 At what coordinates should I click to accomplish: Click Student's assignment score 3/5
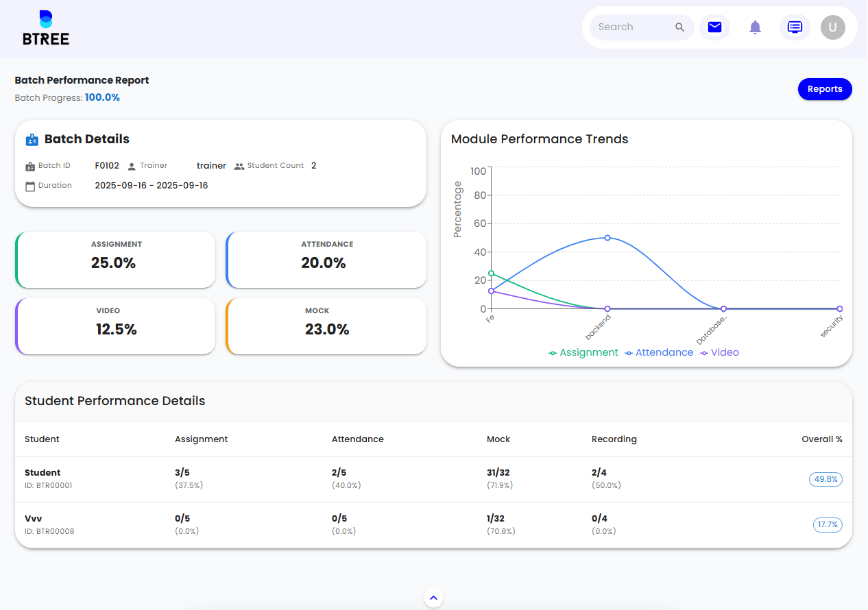182,473
